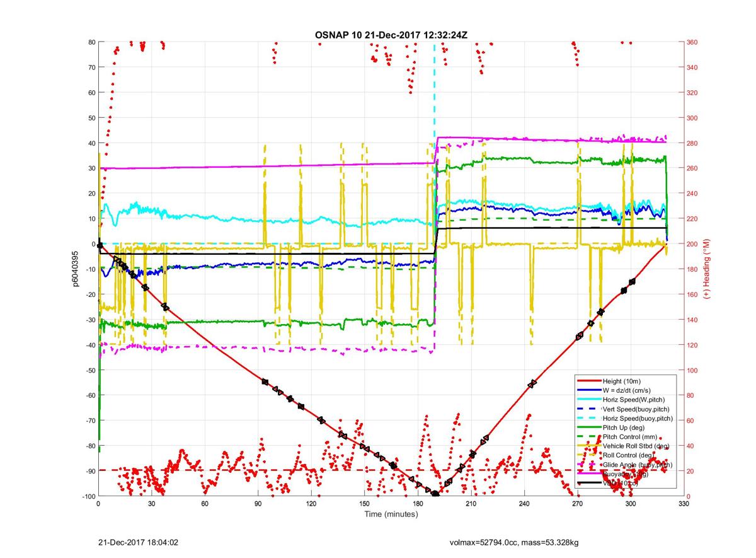
Task: Select 'Pitch Up (deg)' legend entry
Action: pos(624,427)
